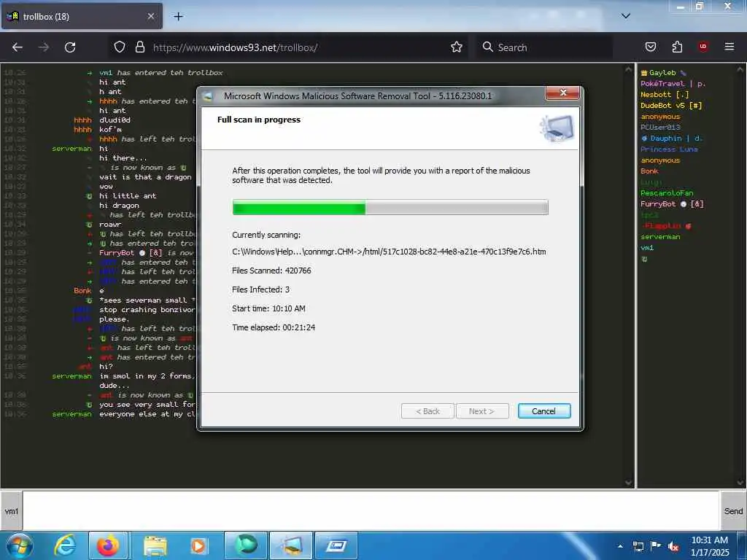Click serverman's "hi" chat message
The image size is (747, 560).
coord(104,149)
